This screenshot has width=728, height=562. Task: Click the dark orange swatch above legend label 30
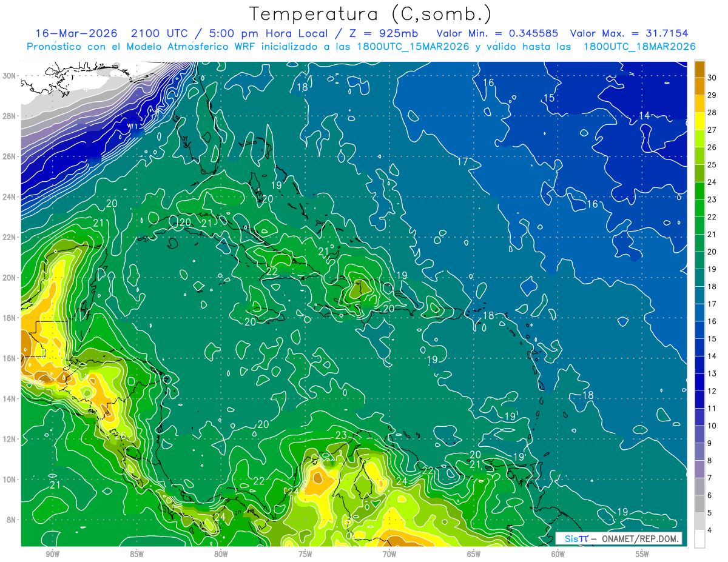[699, 69]
